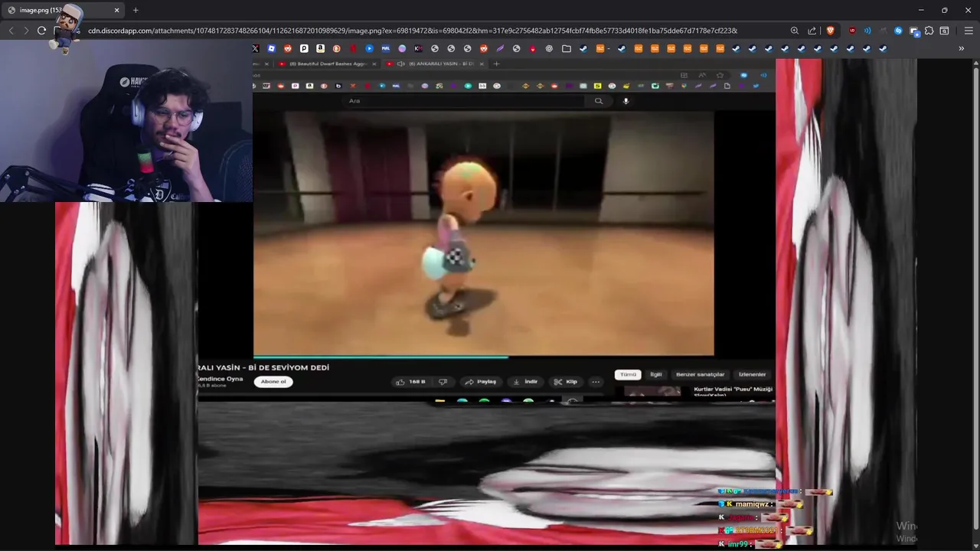Click the İndir download button
This screenshot has width=980, height=551.
[x=525, y=382]
